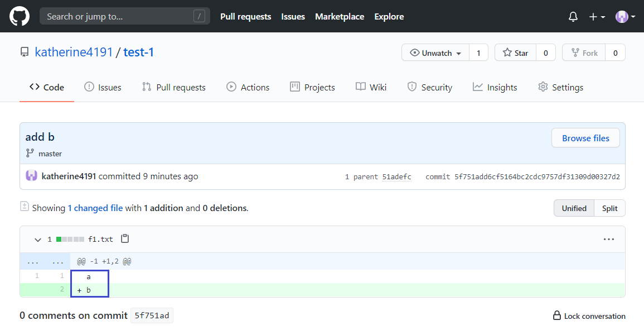Screen dimensions: 644x330
Task: Expand the Unwatch dropdown
Action: (x=435, y=52)
